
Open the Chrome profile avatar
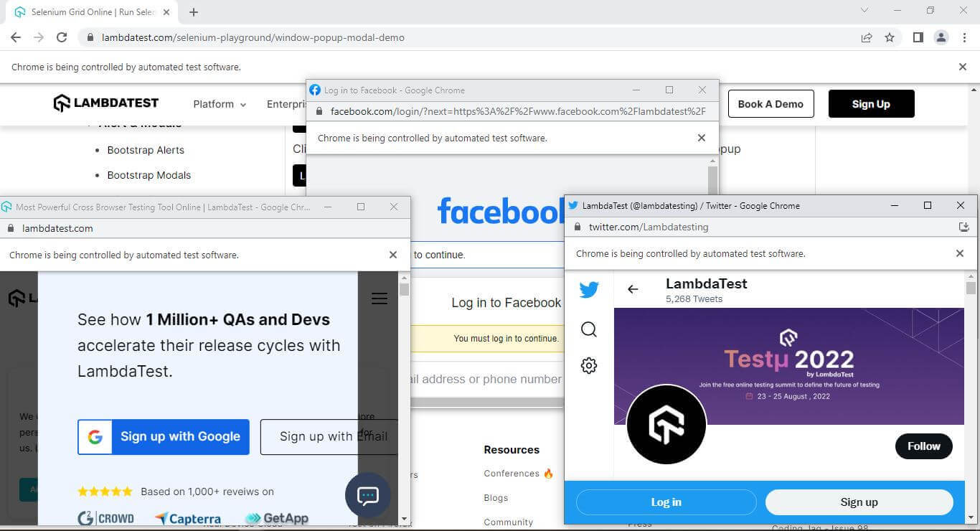941,37
